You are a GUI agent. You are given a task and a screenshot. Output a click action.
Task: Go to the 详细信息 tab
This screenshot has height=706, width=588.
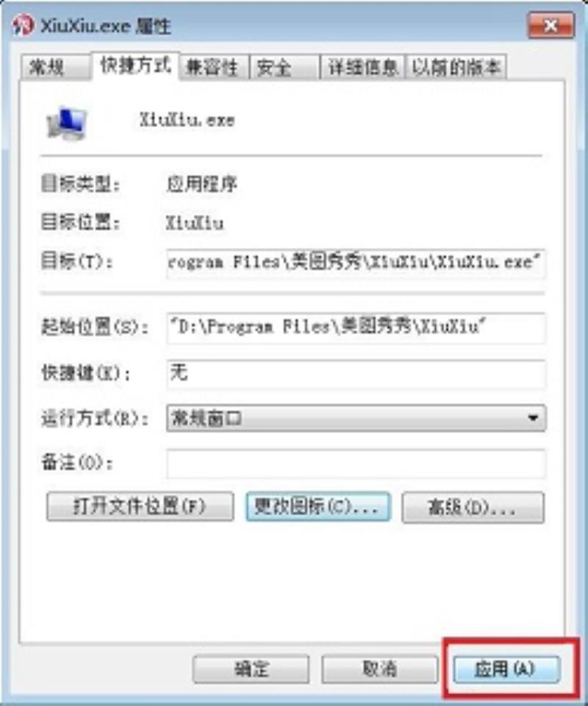362,68
